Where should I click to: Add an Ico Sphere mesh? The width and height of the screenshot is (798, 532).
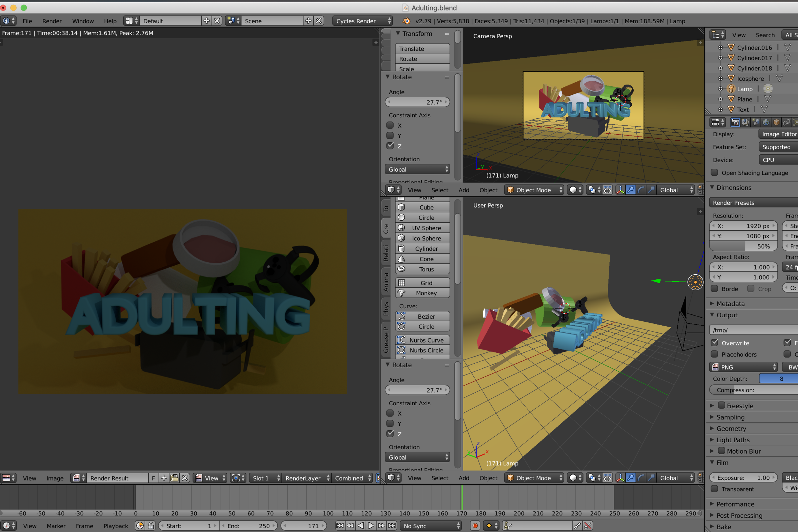(x=422, y=238)
